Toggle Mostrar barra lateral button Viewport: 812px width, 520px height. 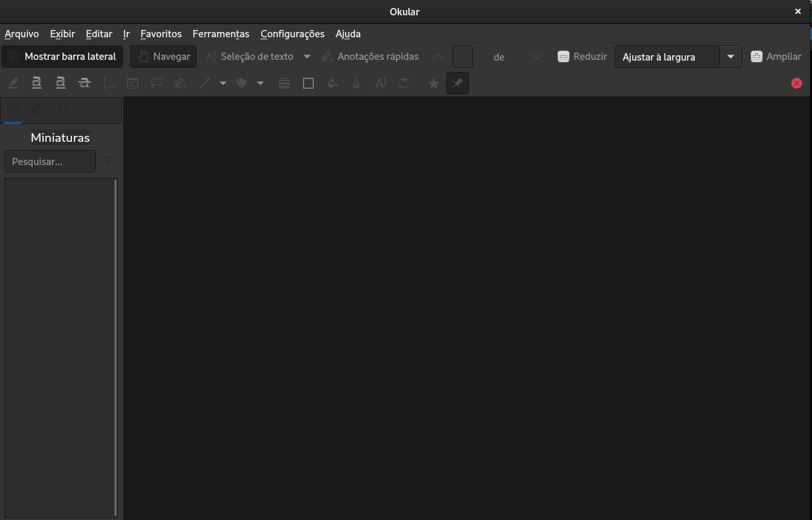pyautogui.click(x=63, y=57)
